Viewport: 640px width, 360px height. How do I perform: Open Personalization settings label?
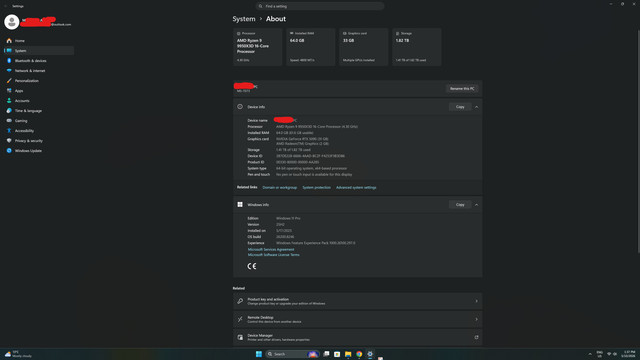(x=27, y=81)
